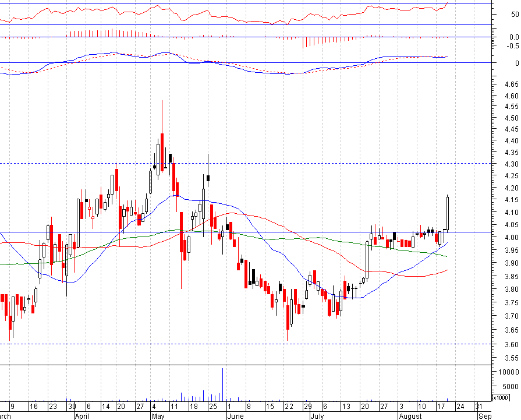Select the date label 8 in June
The image size is (521, 420).
pyautogui.click(x=249, y=407)
